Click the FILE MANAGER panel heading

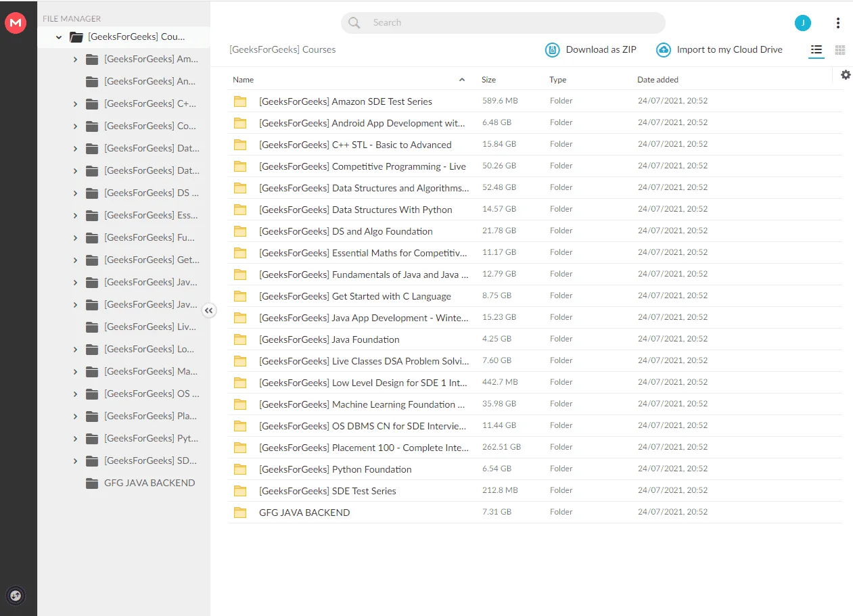tap(72, 19)
